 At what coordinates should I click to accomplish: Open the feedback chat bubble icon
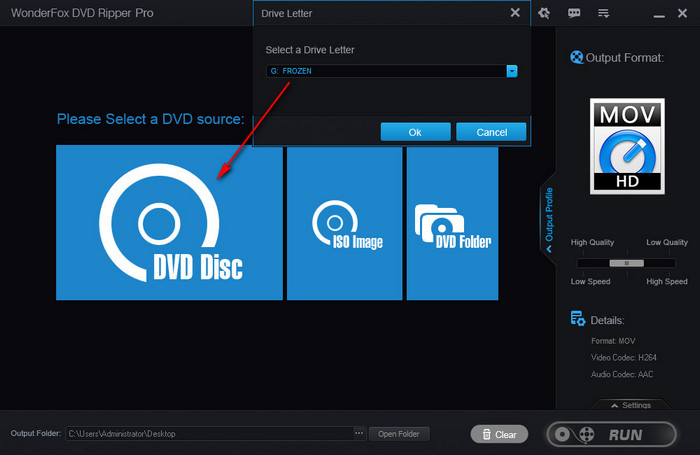tap(574, 13)
